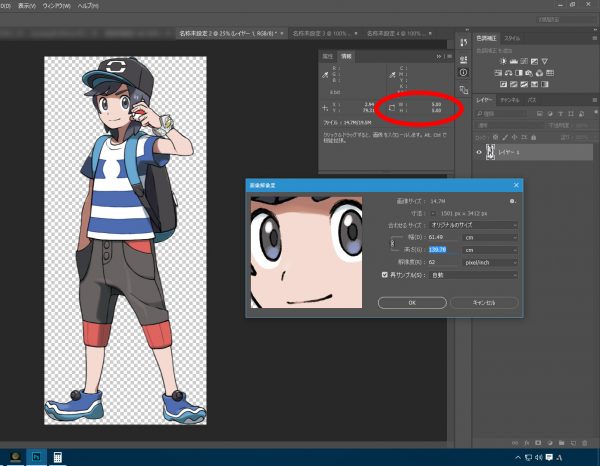
Task: Add a Levels adjustment layer
Action: (x=514, y=61)
